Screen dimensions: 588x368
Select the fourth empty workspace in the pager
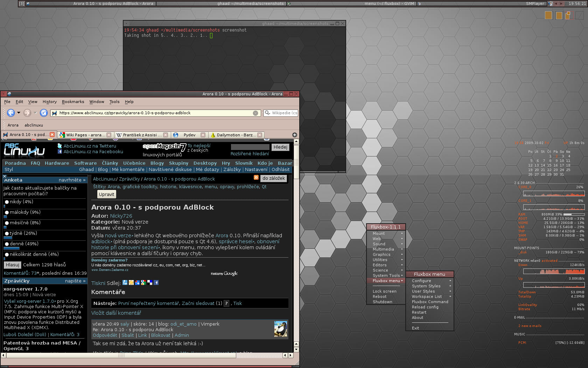tap(580, 15)
